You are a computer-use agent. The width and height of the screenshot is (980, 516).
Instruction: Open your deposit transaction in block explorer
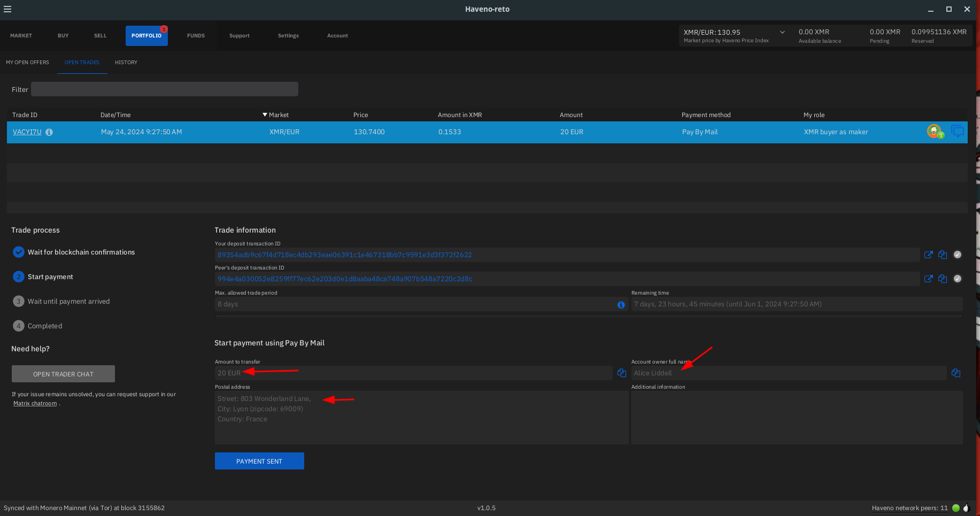929,255
